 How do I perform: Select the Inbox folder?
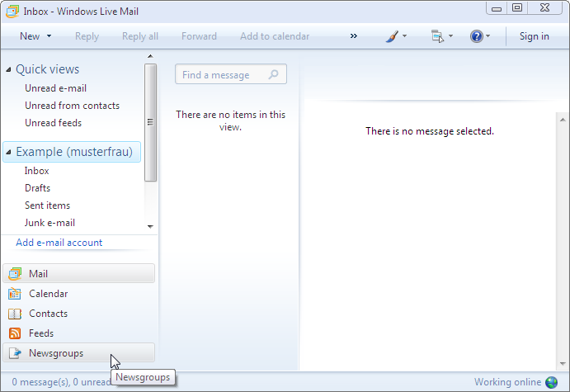(x=37, y=171)
